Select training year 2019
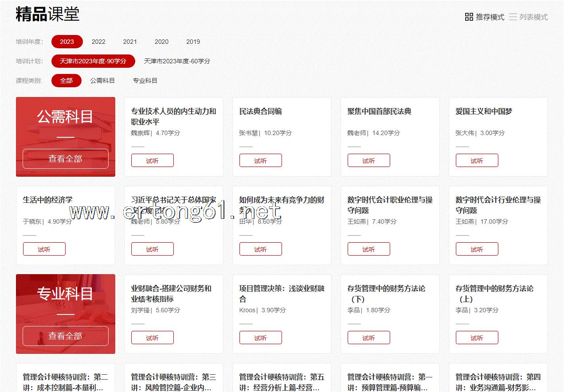This screenshot has height=392, width=564. [193, 42]
